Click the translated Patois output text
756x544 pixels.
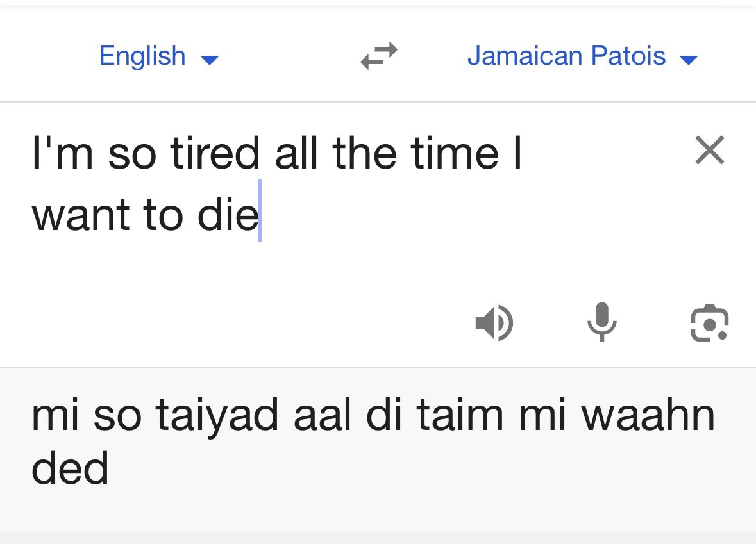click(372, 442)
